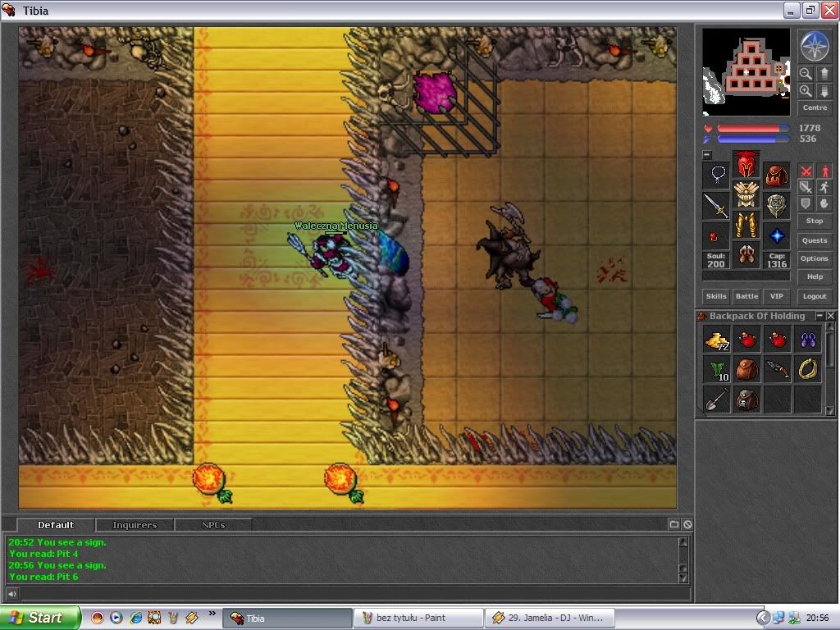Open the pirate skull backpack
Viewport: 840px width, 630px height.
[746, 400]
